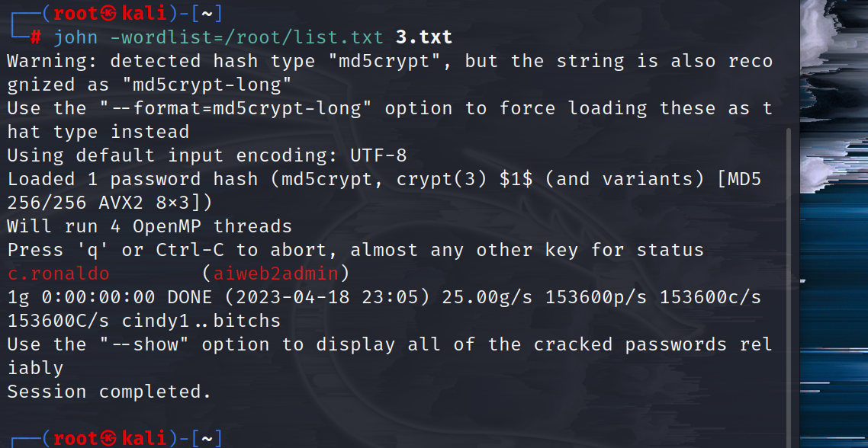
Task: Click the Kali skull icon in top prompt
Action: (108, 13)
